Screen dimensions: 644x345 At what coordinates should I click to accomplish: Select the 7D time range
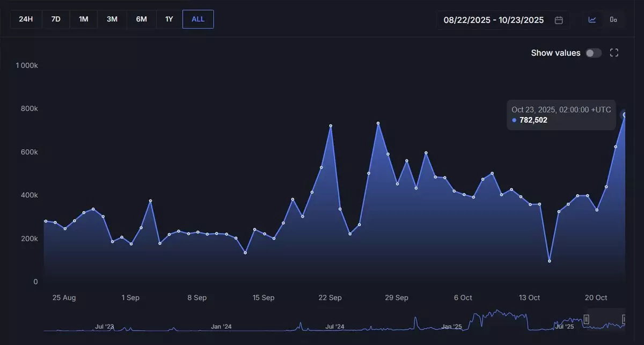56,19
